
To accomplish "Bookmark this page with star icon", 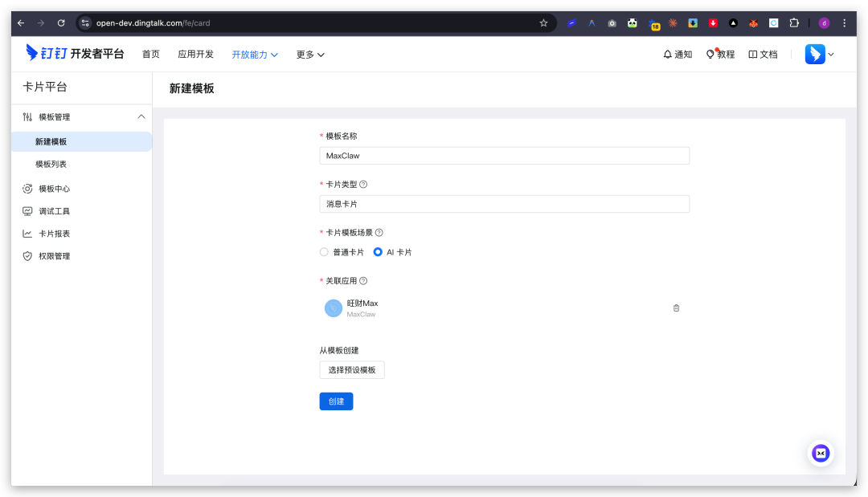I will [x=543, y=23].
